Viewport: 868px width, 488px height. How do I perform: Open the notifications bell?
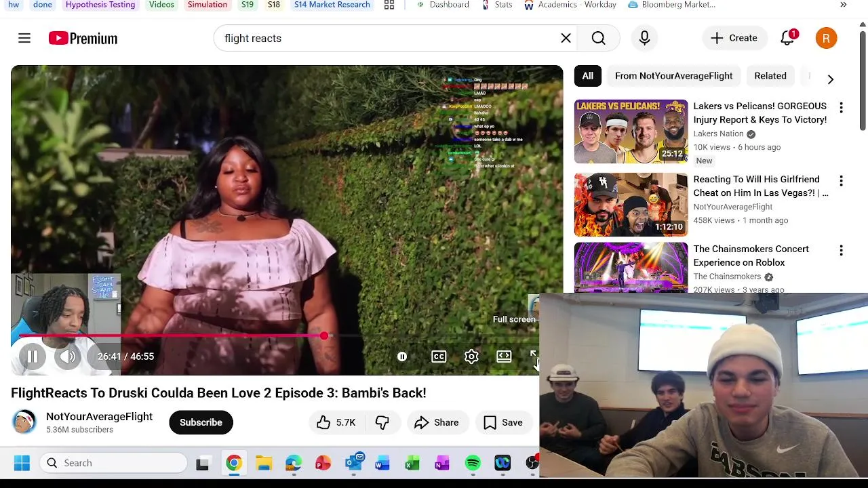point(788,39)
